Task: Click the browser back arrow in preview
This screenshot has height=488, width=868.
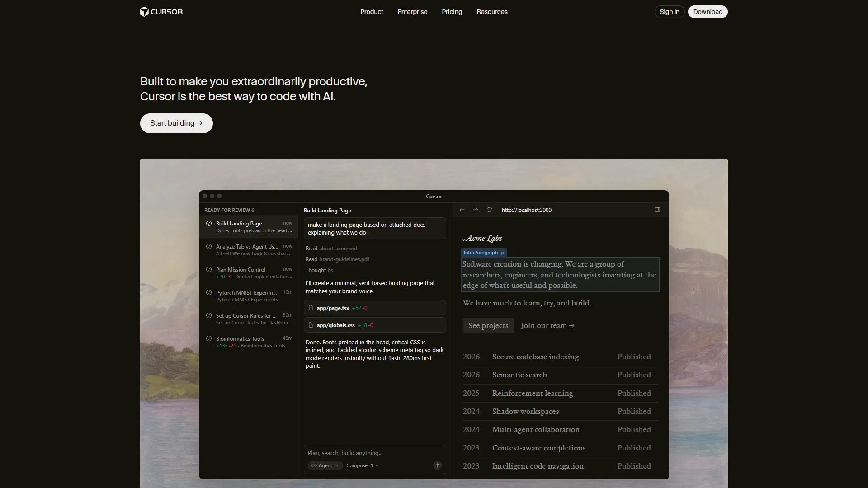Action: pos(462,210)
